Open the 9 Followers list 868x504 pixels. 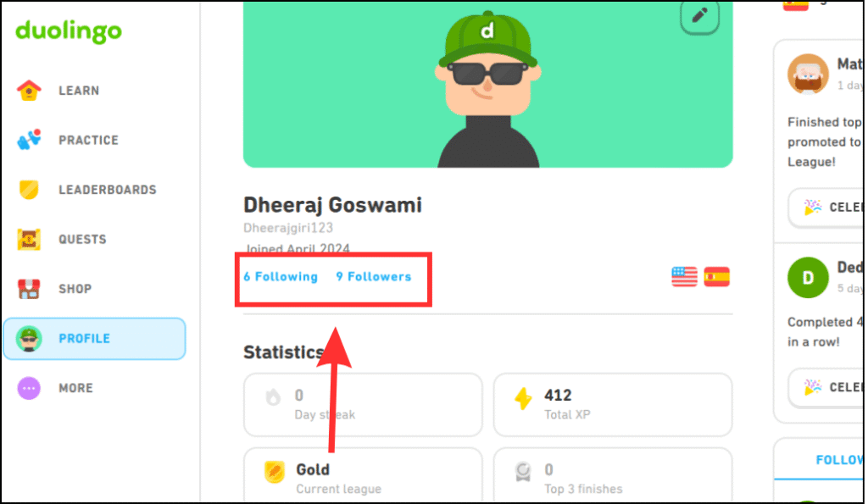(374, 276)
